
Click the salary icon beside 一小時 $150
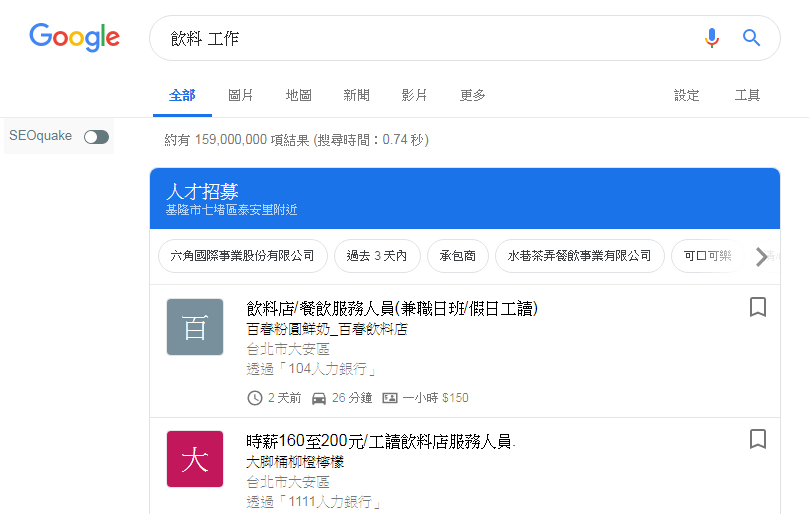coord(390,398)
